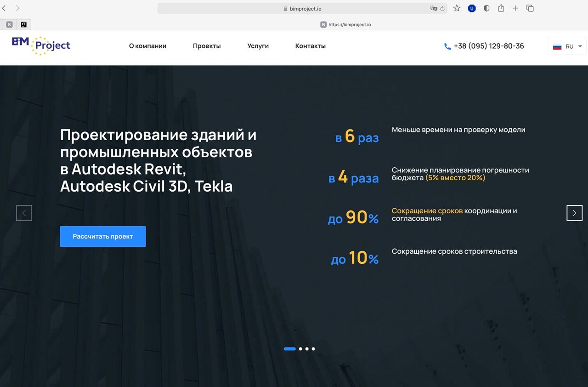
Task: Select the first active slider dot
Action: point(290,349)
